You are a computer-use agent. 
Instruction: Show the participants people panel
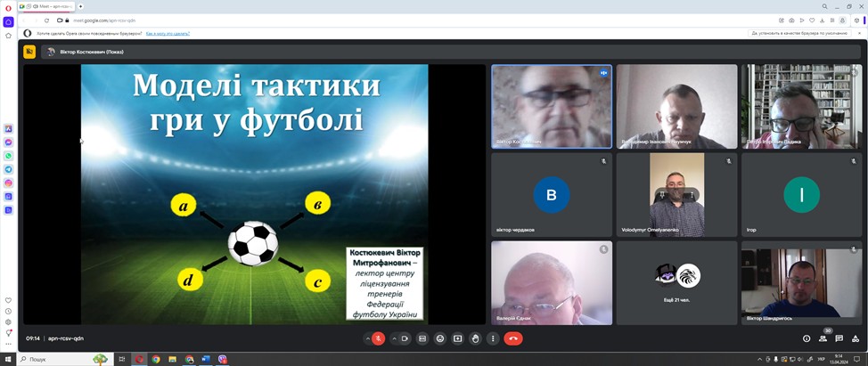(x=823, y=338)
